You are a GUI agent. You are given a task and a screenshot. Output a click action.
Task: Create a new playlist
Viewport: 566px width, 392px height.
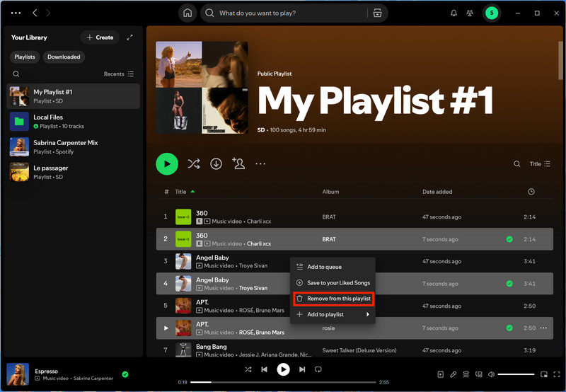pos(100,38)
